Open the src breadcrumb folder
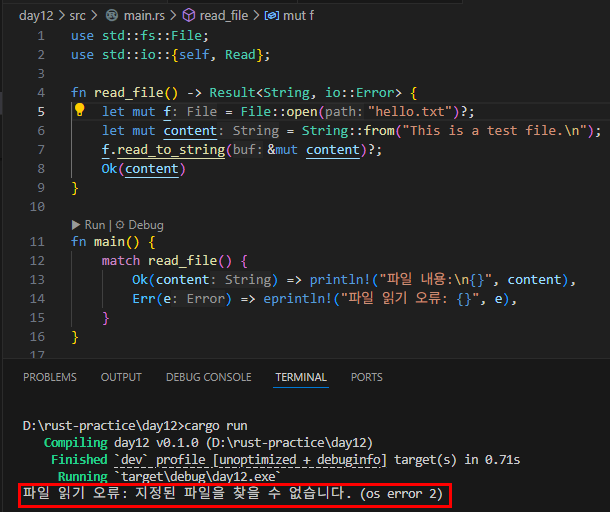The image size is (610, 512). (77, 16)
